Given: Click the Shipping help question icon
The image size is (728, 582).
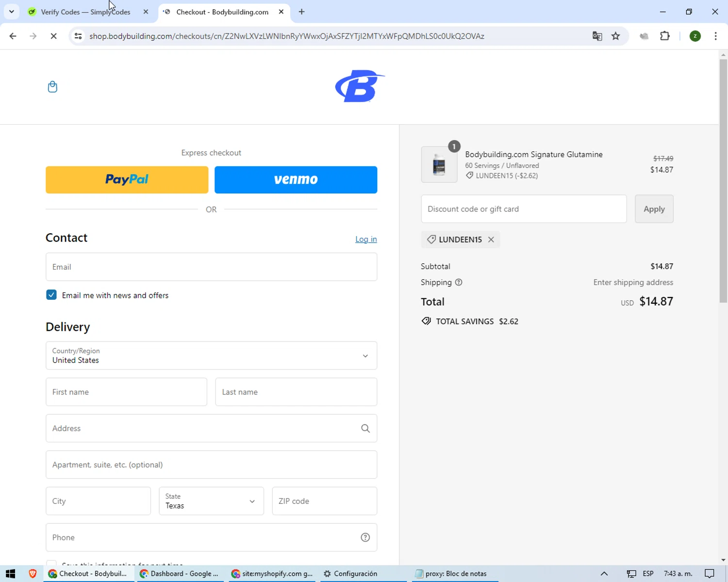Looking at the screenshot, I should tap(459, 282).
